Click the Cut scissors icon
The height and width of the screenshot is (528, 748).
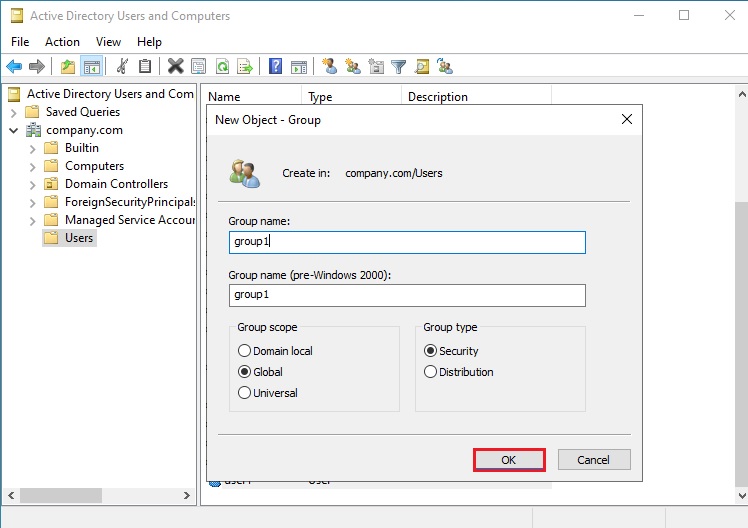pyautogui.click(x=122, y=66)
